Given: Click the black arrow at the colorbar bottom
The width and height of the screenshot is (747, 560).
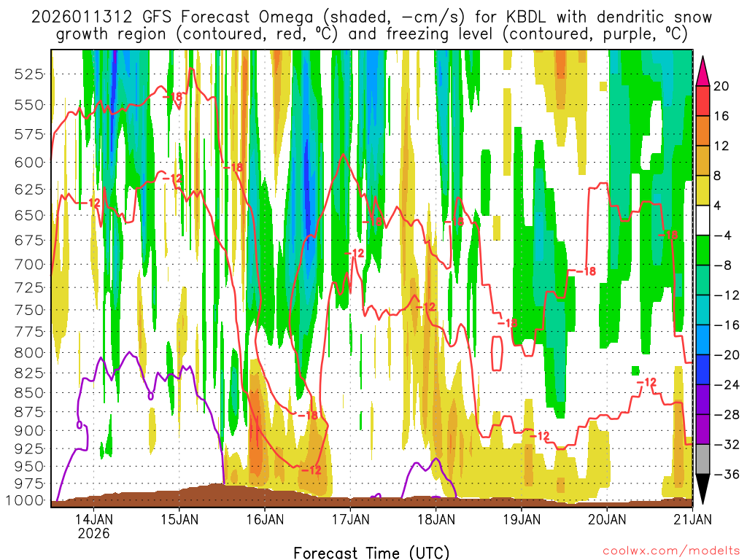Looking at the screenshot, I should coord(703,489).
